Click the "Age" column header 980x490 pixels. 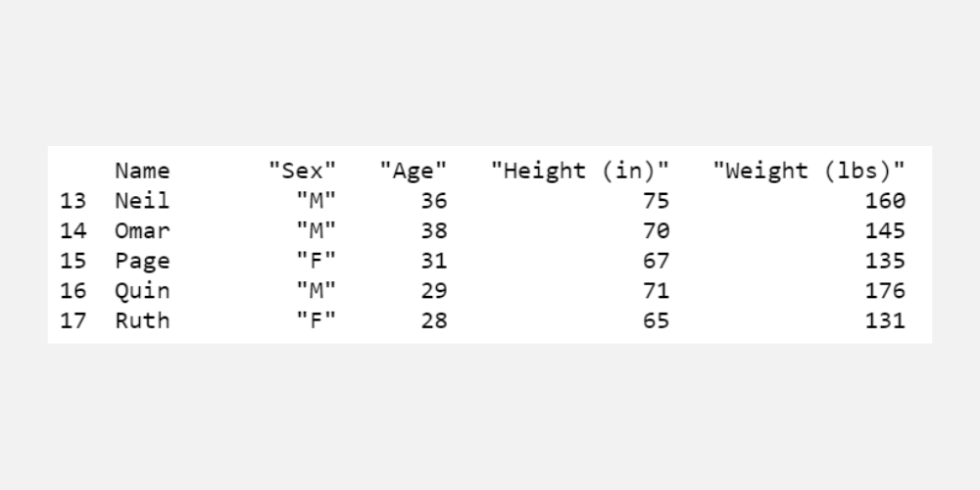tap(414, 171)
